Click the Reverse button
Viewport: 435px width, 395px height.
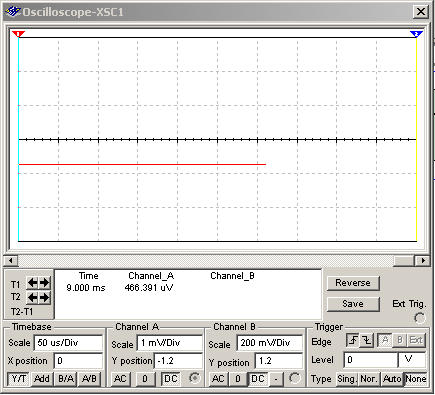click(x=353, y=283)
